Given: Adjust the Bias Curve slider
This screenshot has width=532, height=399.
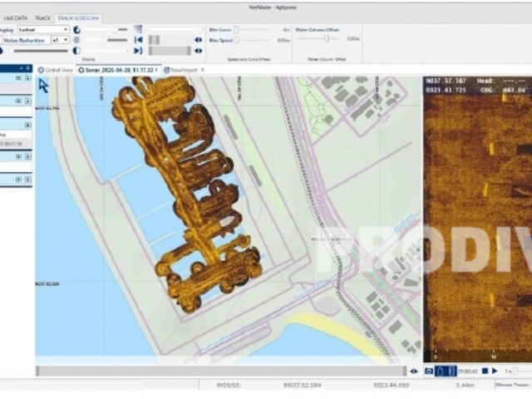Looking at the screenshot, I should point(238,29).
